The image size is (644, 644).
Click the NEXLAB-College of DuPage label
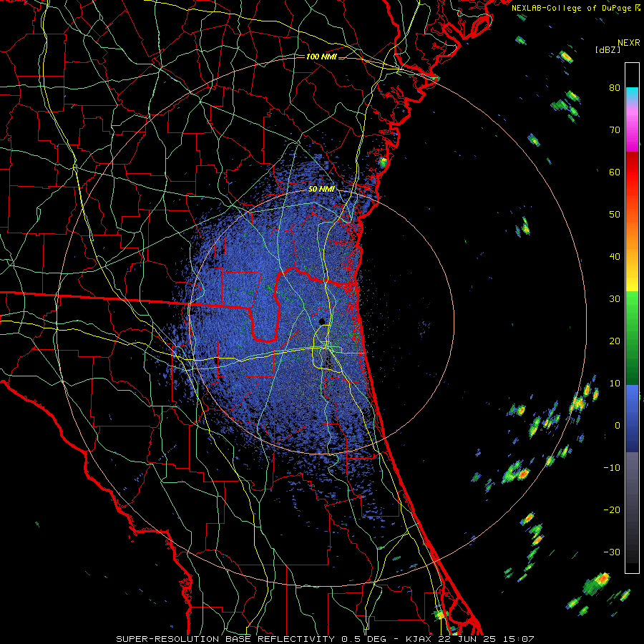[x=572, y=8]
